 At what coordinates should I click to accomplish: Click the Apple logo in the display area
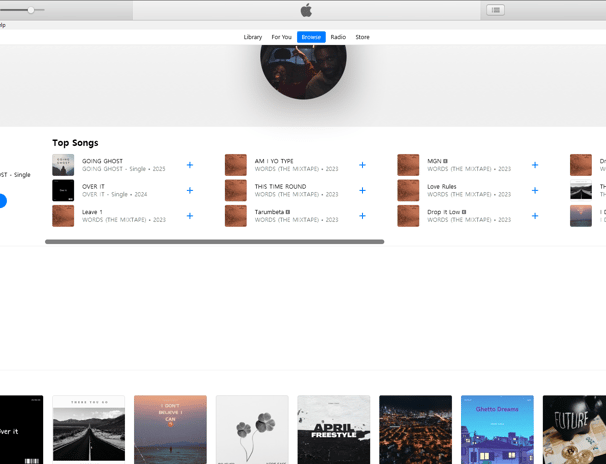click(x=306, y=10)
